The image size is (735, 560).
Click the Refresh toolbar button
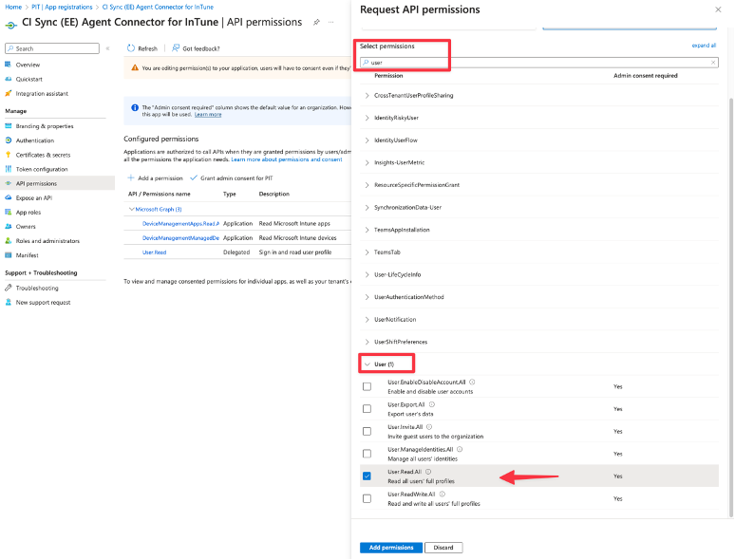(142, 48)
